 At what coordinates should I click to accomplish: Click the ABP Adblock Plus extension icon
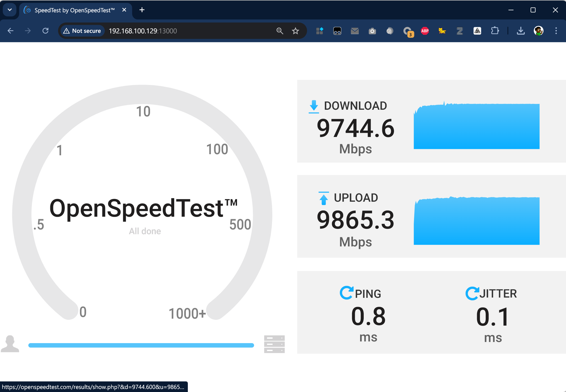pos(425,31)
